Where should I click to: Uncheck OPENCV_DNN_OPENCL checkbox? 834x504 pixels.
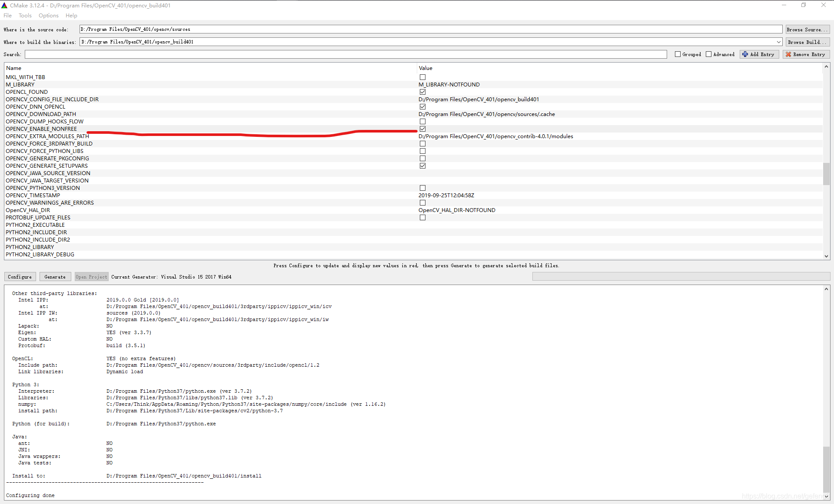[422, 107]
